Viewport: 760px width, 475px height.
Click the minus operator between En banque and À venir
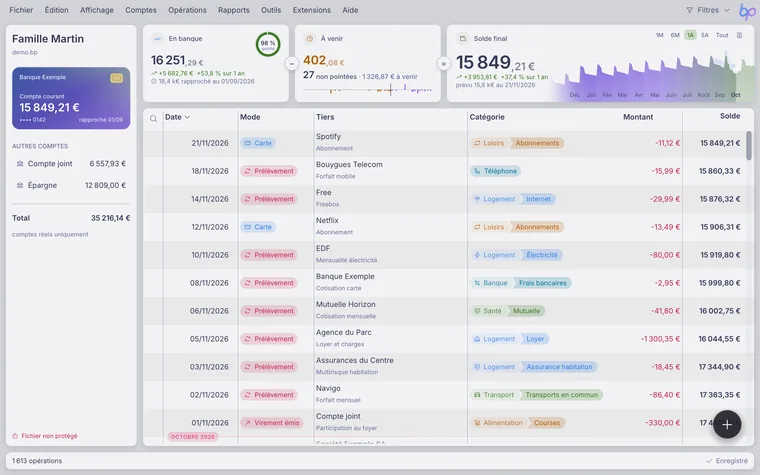click(x=292, y=63)
